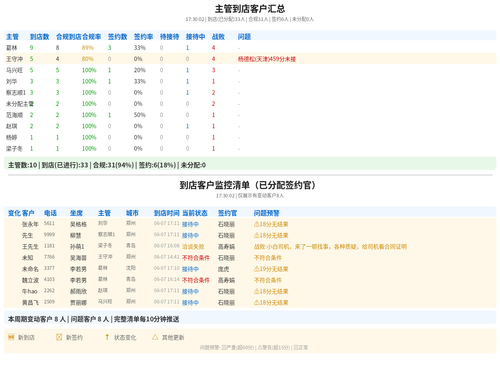The image size is (500, 370).
Task: Click the 签约率 column header
Action: point(143,37)
